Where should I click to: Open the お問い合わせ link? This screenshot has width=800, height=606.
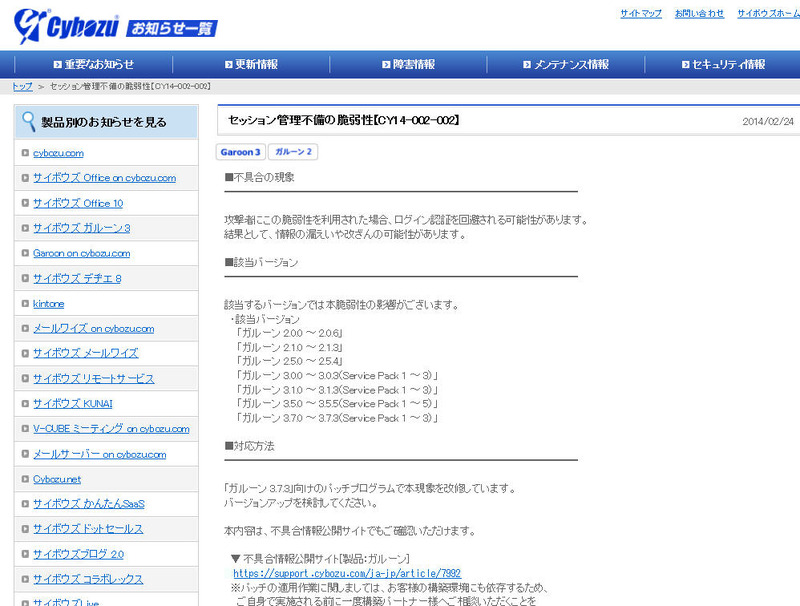699,13
